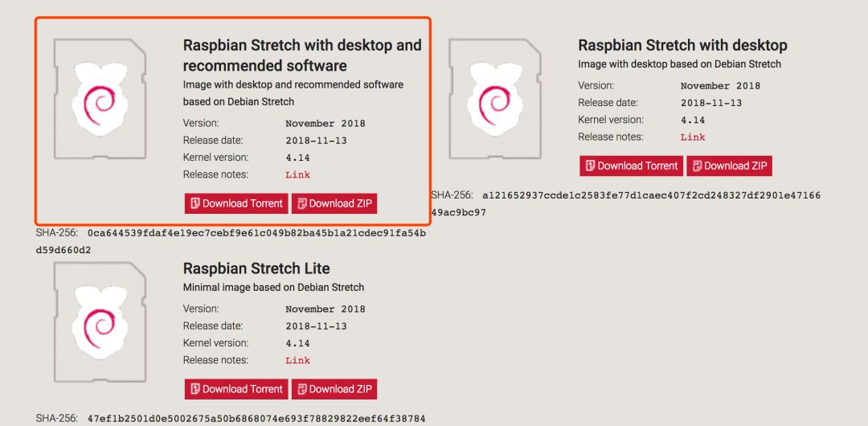Click zip icon in Stretch with desktop Download ZIP button

click(697, 166)
